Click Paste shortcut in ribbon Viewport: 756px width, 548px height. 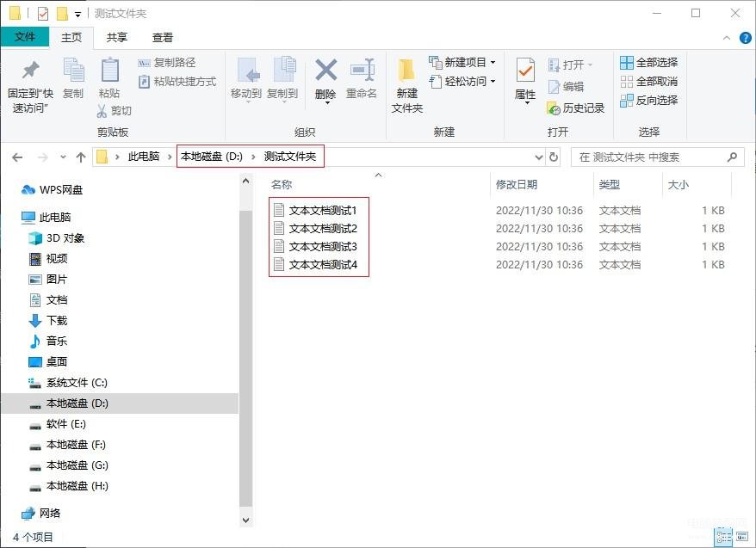pos(177,82)
